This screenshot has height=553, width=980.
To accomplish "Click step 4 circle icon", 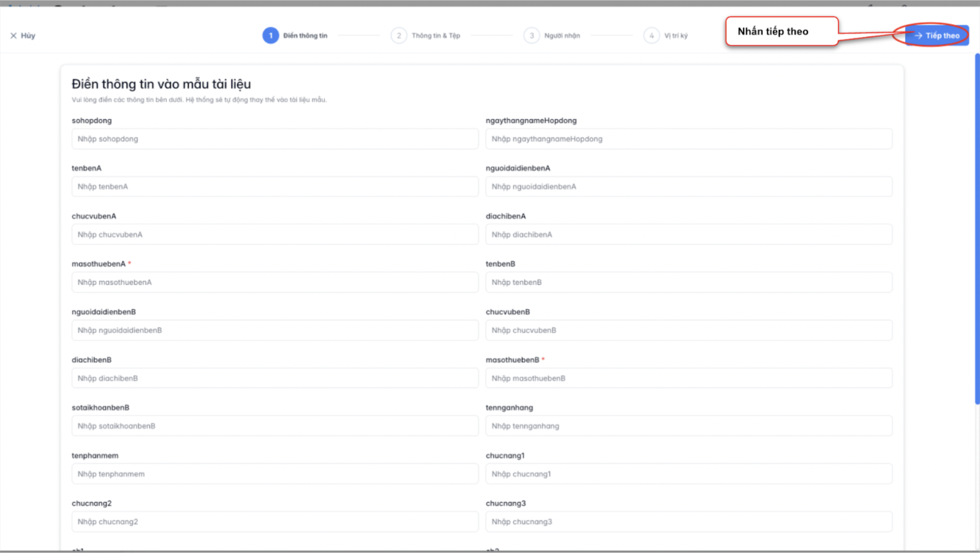I will pyautogui.click(x=651, y=35).
